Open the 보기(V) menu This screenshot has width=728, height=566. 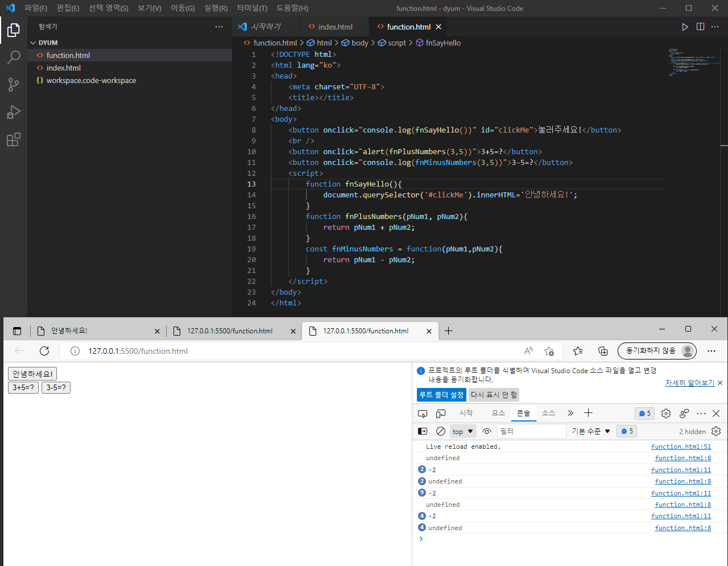tap(150, 8)
